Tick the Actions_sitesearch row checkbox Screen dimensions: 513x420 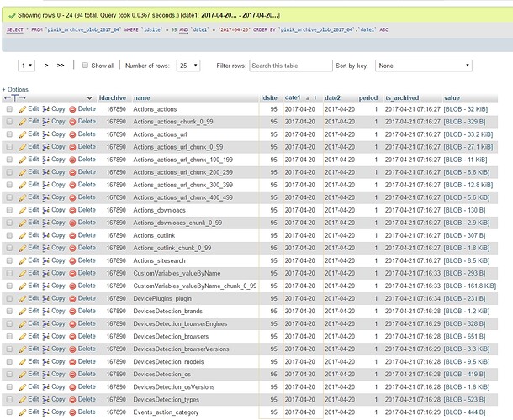coord(9,260)
